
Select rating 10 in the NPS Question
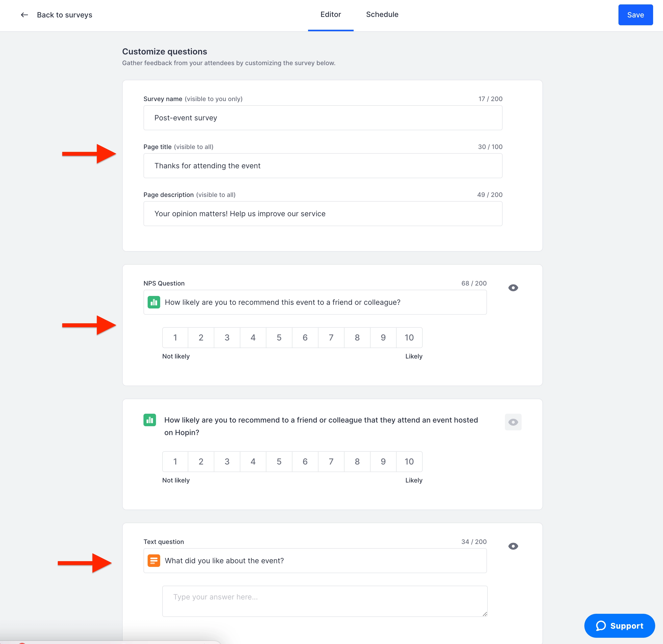point(409,337)
